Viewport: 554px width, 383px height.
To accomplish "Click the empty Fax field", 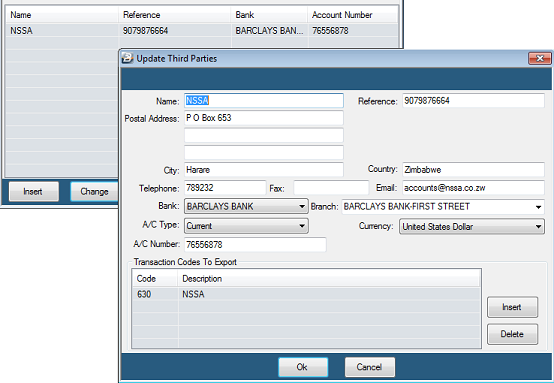I will click(x=331, y=188).
